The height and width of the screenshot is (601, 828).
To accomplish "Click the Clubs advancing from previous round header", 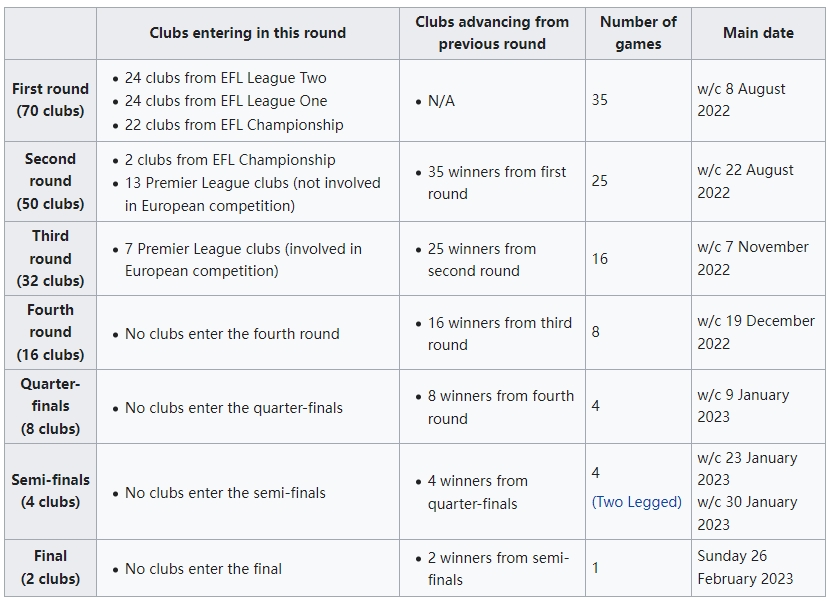I will click(492, 33).
